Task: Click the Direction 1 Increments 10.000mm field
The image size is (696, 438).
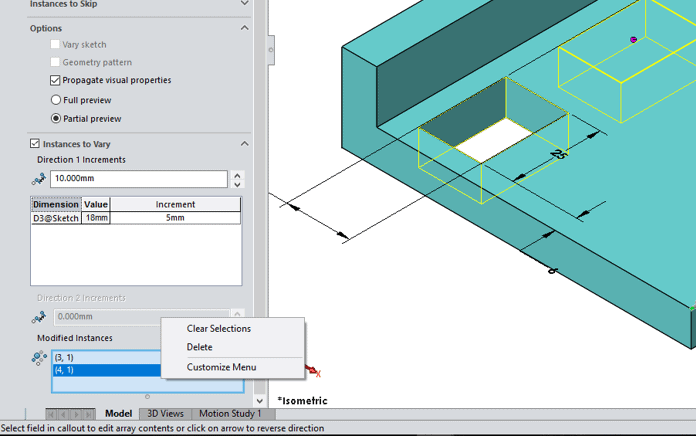Action: tap(139, 179)
